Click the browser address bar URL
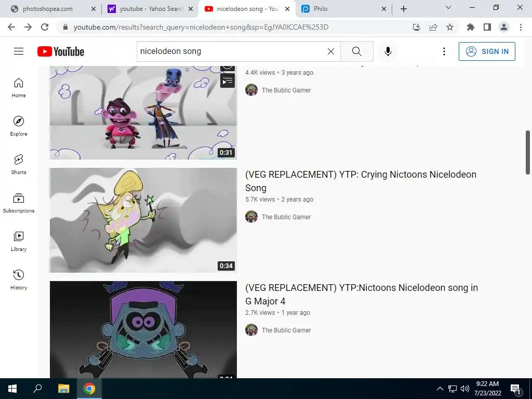The width and height of the screenshot is (532, 399). pos(201,27)
